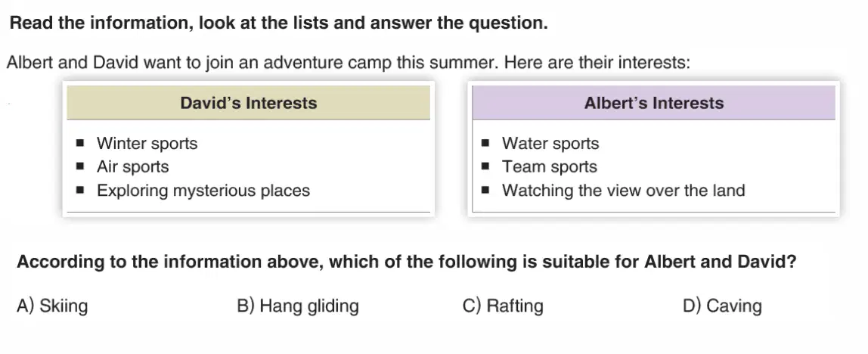The height and width of the screenshot is (354, 868).
Task: Click the bullet beside Exploring mysterious places
Action: coord(80,191)
